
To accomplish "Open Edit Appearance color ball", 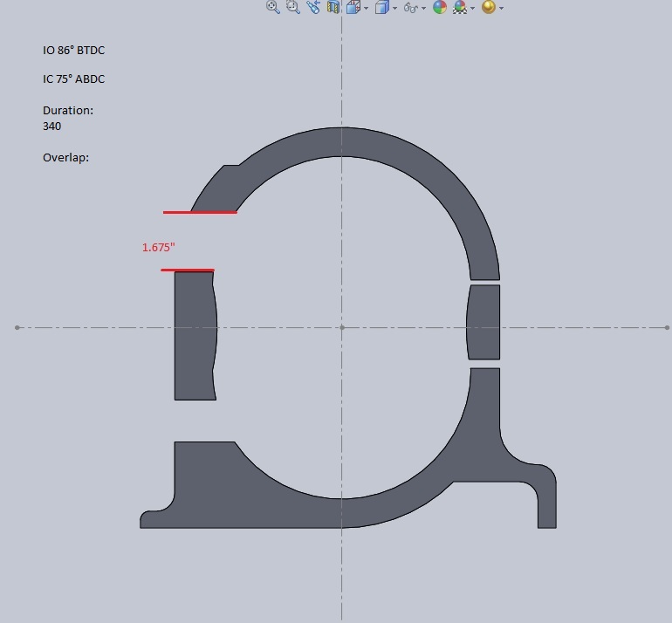I will [440, 7].
